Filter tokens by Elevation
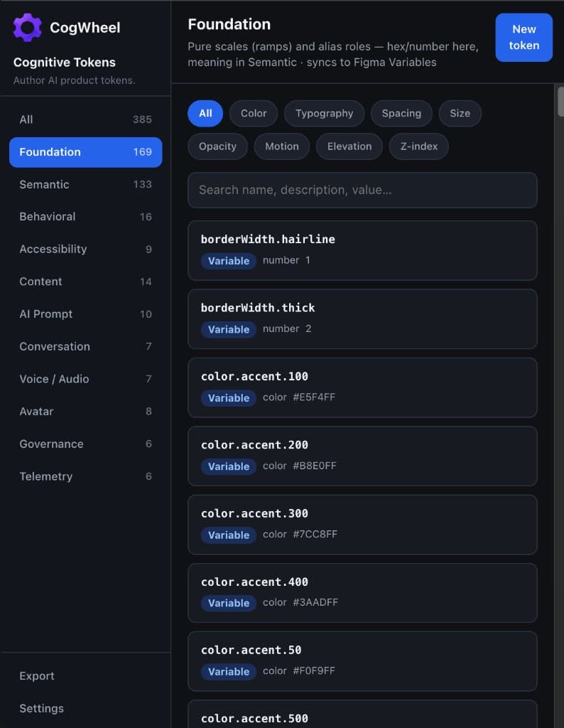 (349, 146)
